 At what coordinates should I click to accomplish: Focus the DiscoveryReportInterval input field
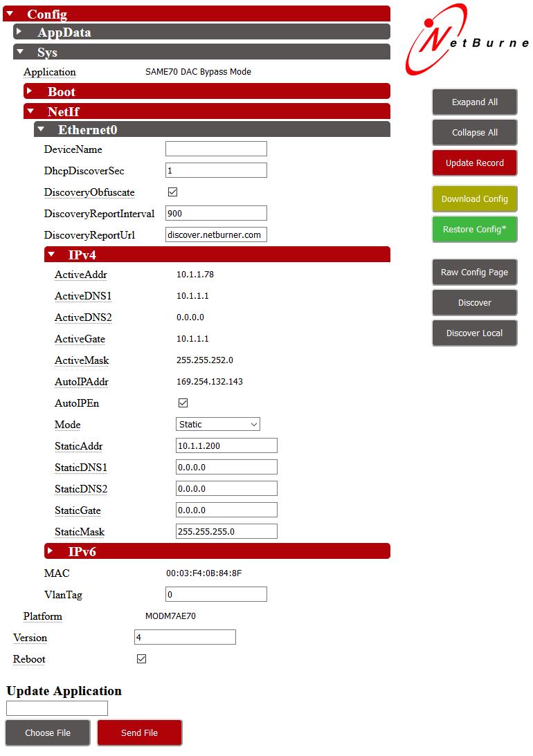[x=216, y=213]
